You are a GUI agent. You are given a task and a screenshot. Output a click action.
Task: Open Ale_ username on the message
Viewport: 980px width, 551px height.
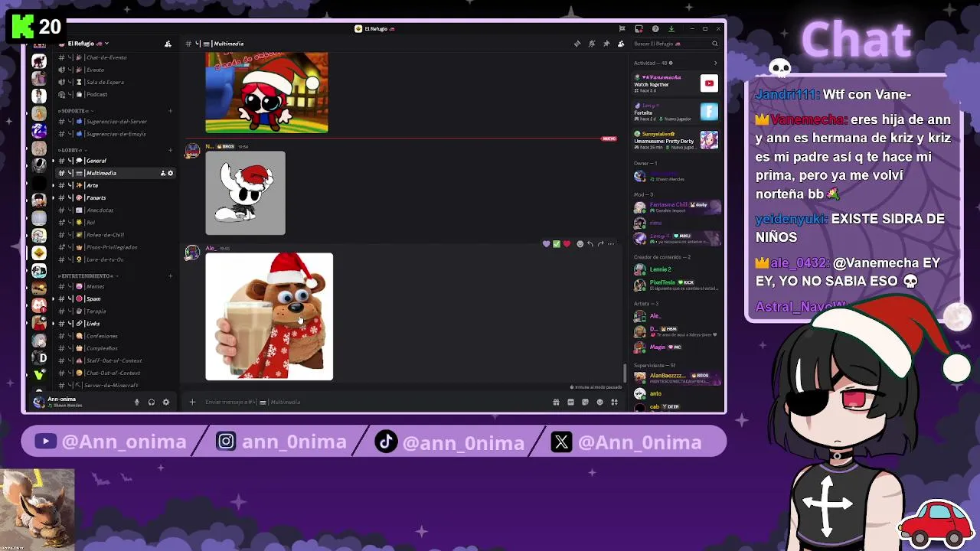[x=211, y=248]
